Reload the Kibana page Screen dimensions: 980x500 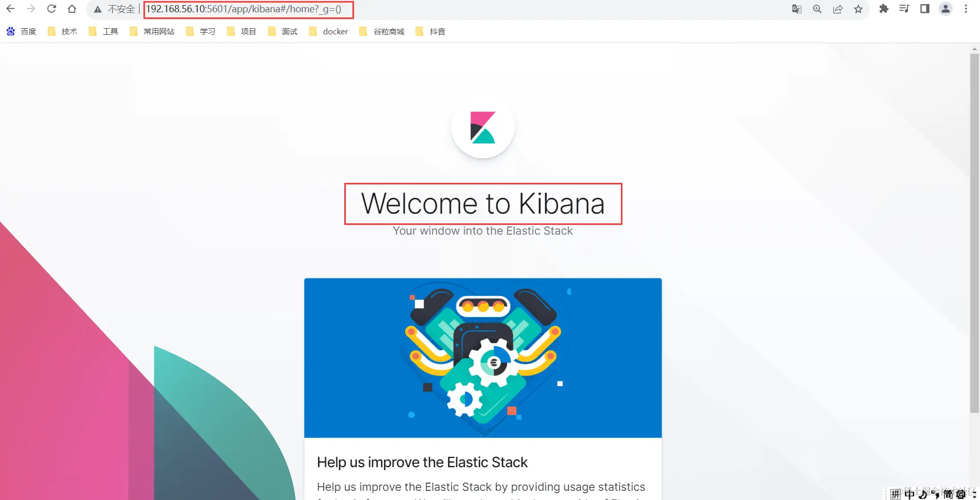coord(51,9)
